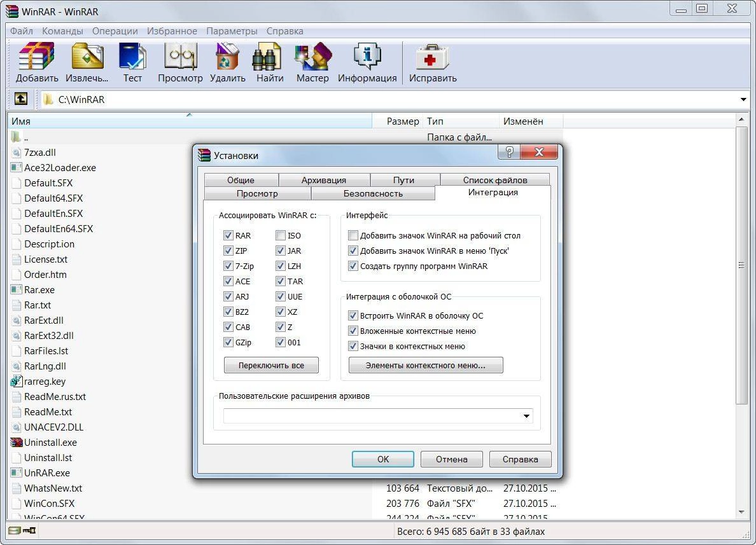Uncheck the RAR association checkbox
Viewport: 756px width, 545px height.
[x=228, y=235]
